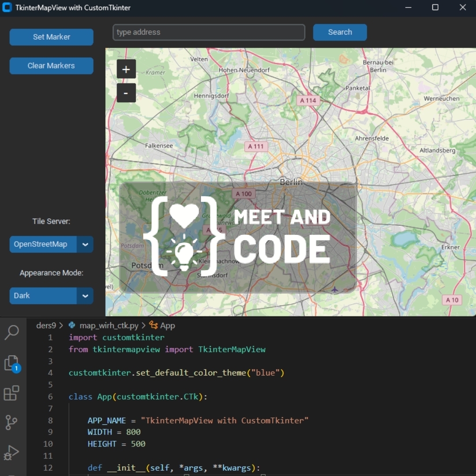Click the Falkensee label on the map
476x476 pixels.
click(159, 146)
